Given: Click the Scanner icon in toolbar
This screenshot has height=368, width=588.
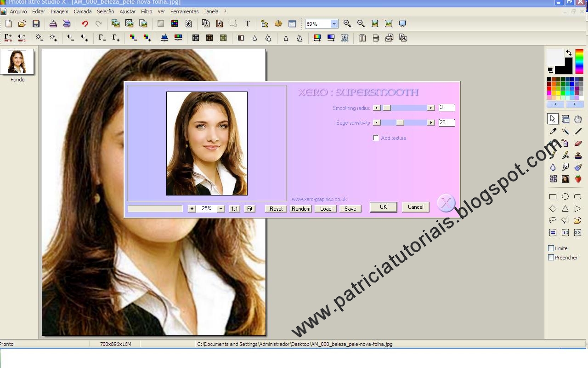Looking at the screenshot, I should 67,23.
